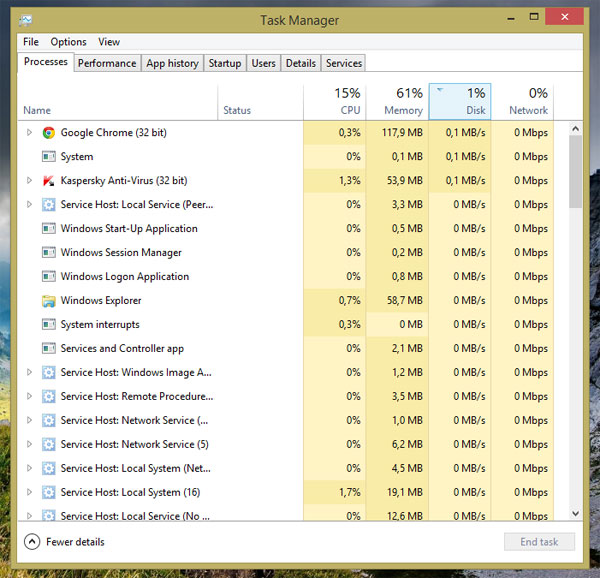Expand Service Host: Network Service (5)
The width and height of the screenshot is (600, 578).
pyautogui.click(x=29, y=445)
